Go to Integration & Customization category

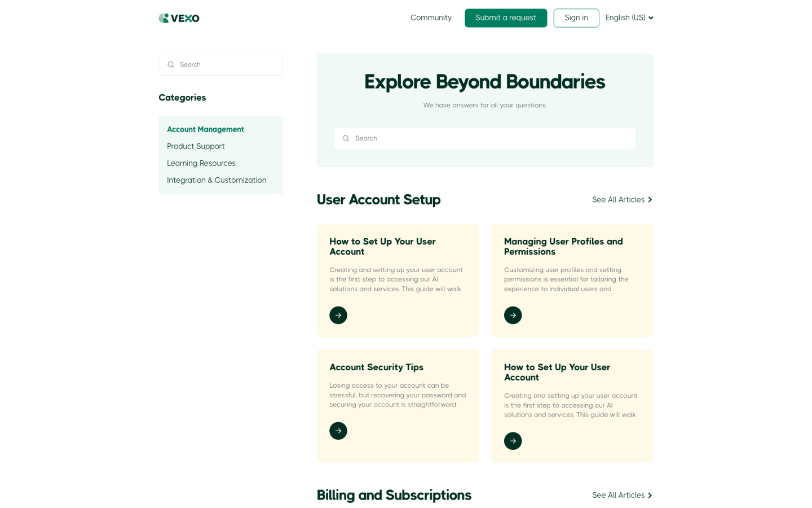(x=217, y=180)
